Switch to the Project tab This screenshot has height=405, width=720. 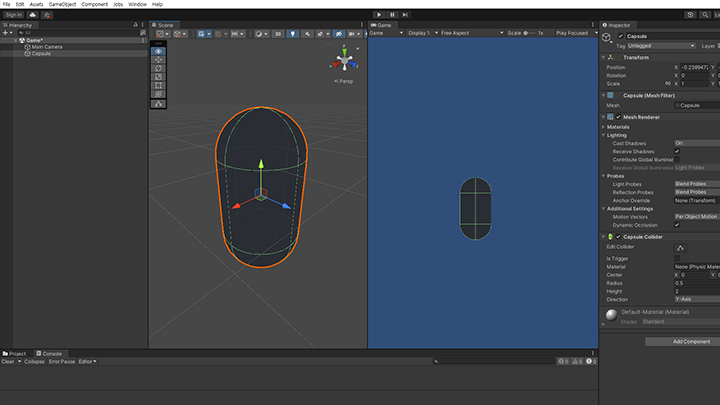point(14,354)
